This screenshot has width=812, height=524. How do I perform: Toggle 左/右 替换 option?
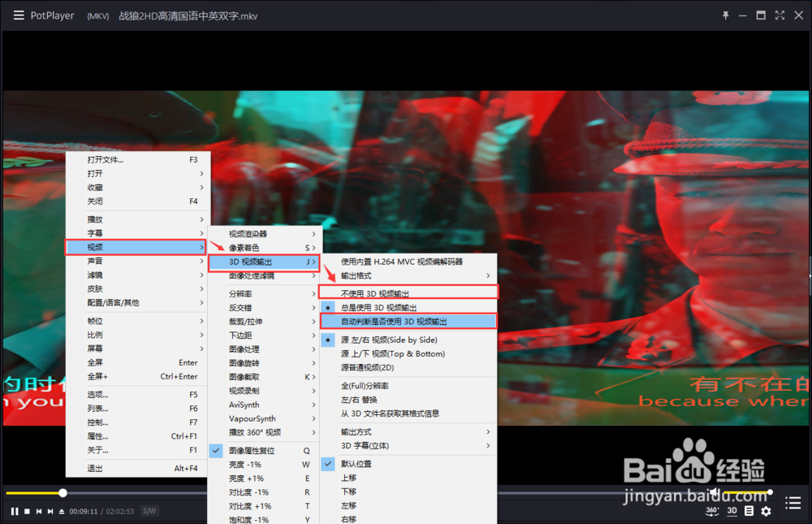tap(408, 400)
